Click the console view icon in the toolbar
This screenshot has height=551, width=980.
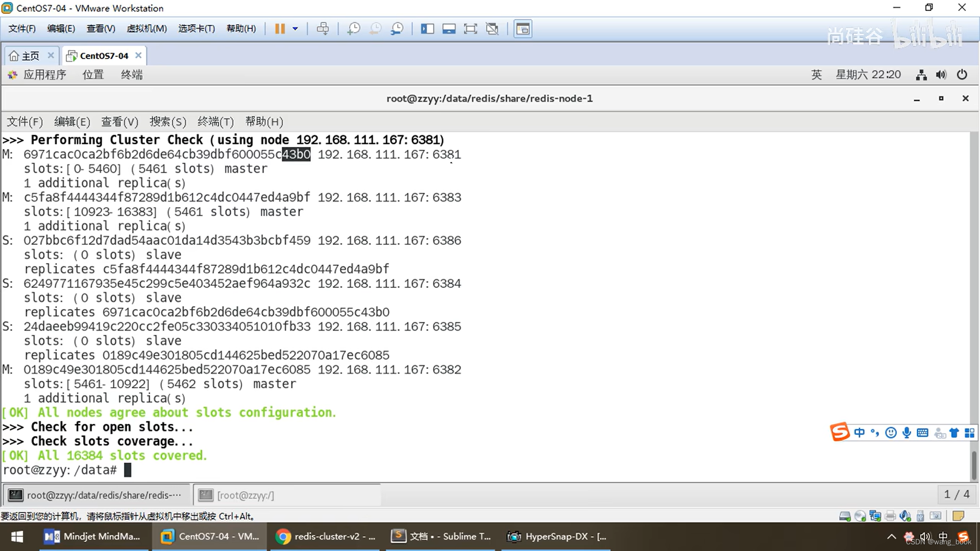(x=523, y=29)
